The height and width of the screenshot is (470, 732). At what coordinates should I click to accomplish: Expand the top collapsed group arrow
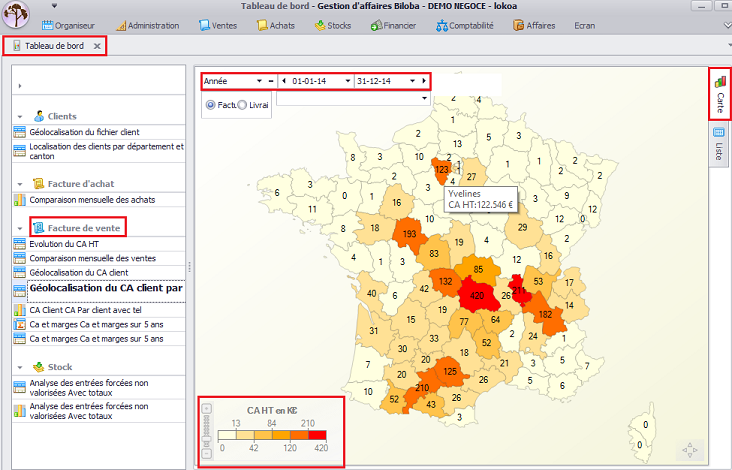click(20, 86)
